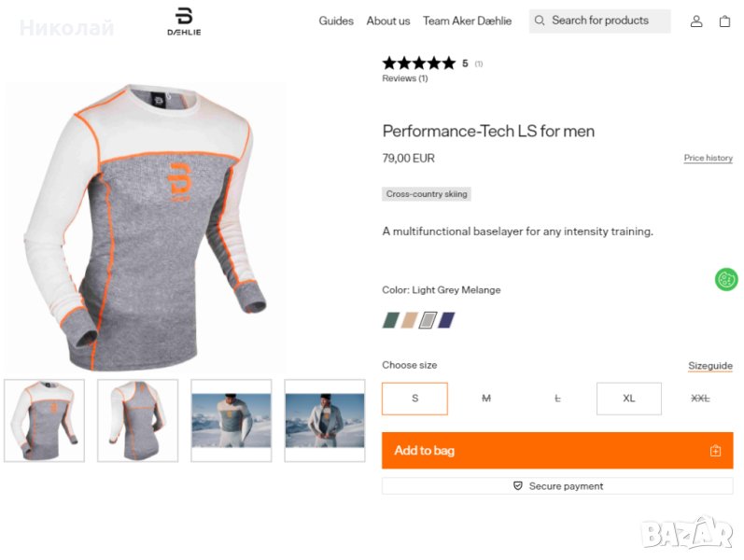This screenshot has width=744, height=560.
Task: Click the shield icon beside Secure payment
Action: (518, 486)
